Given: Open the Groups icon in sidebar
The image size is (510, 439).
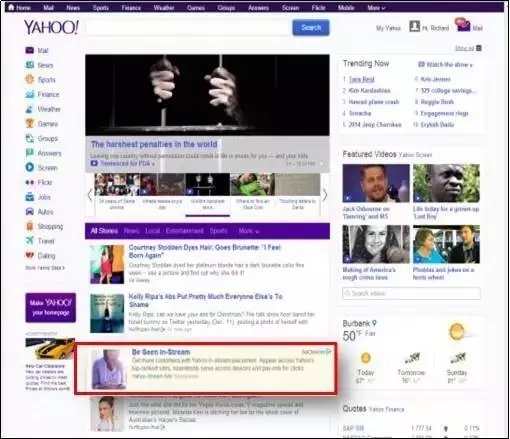Looking at the screenshot, I should click(30, 138).
